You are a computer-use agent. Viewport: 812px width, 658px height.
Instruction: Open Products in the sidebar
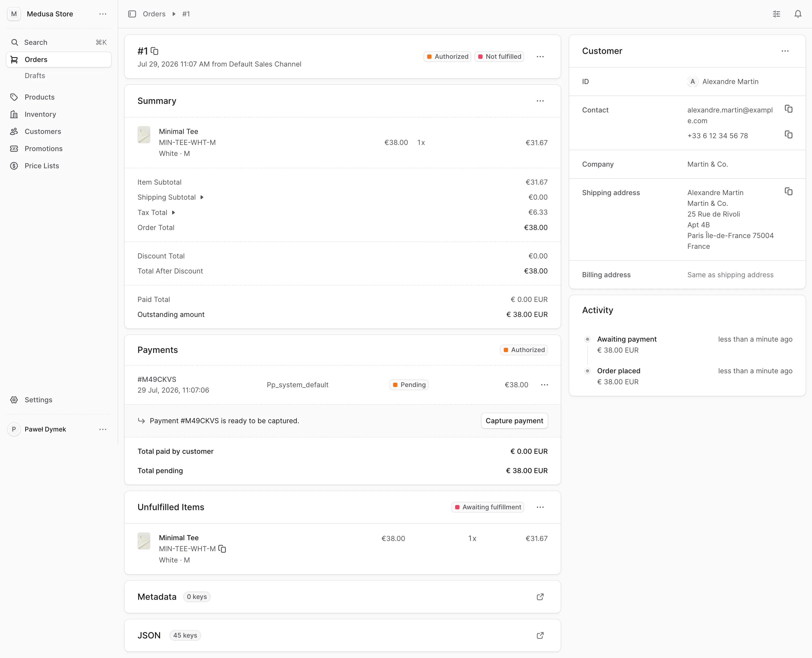[x=59, y=97]
